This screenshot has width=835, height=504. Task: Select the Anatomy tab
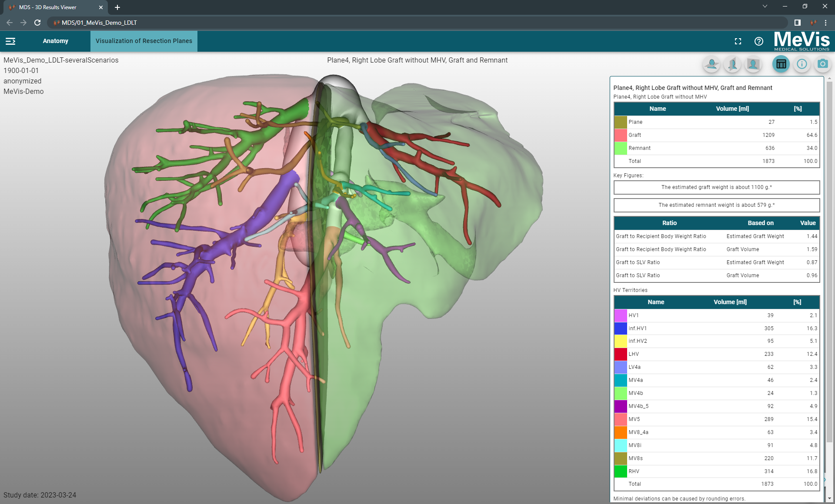(x=56, y=41)
